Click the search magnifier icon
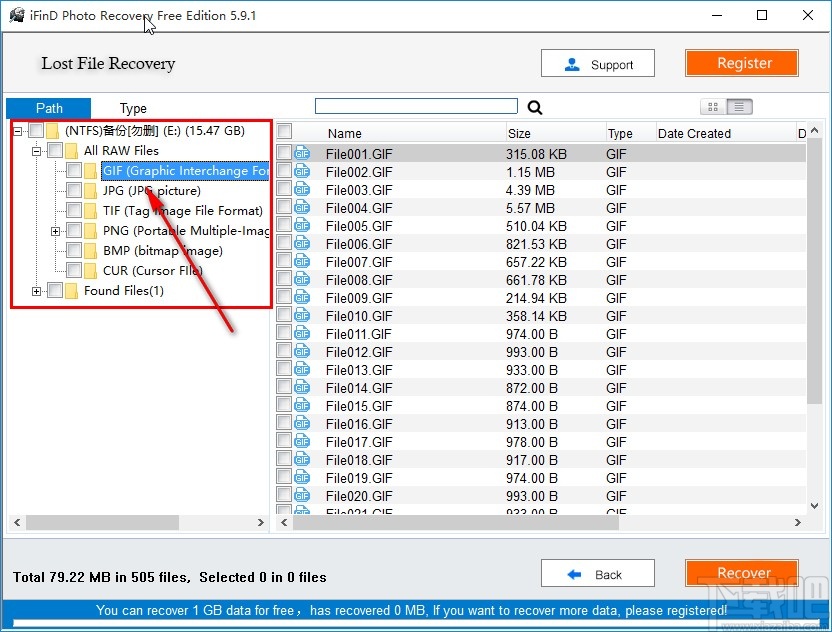The width and height of the screenshot is (832, 632). point(535,108)
